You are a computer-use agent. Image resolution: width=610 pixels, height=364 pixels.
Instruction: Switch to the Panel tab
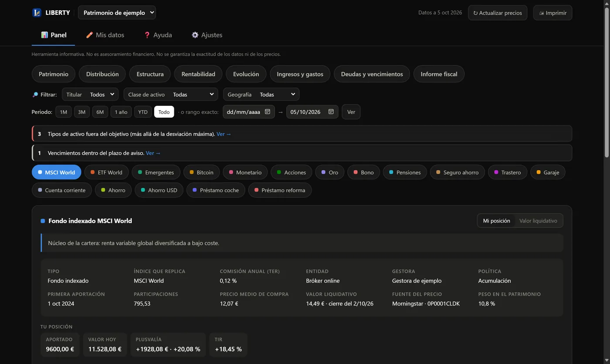coord(54,35)
